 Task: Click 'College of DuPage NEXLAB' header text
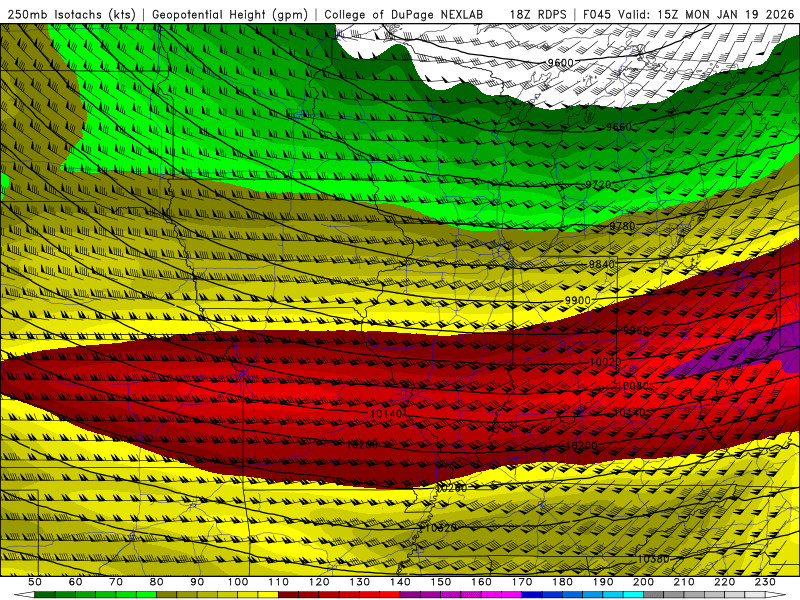click(x=404, y=15)
